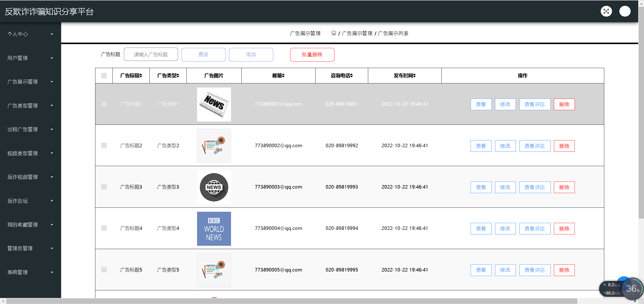Viewport: 644px width, 304px height.
Task: Check the box for 广告标题2 row
Action: click(104, 145)
